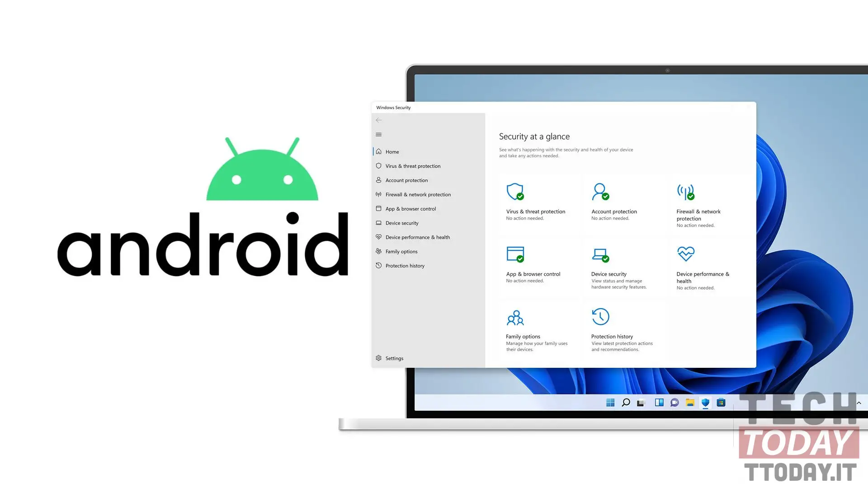Toggle Windows Security sidebar menu
The image size is (868, 488).
coord(378,135)
